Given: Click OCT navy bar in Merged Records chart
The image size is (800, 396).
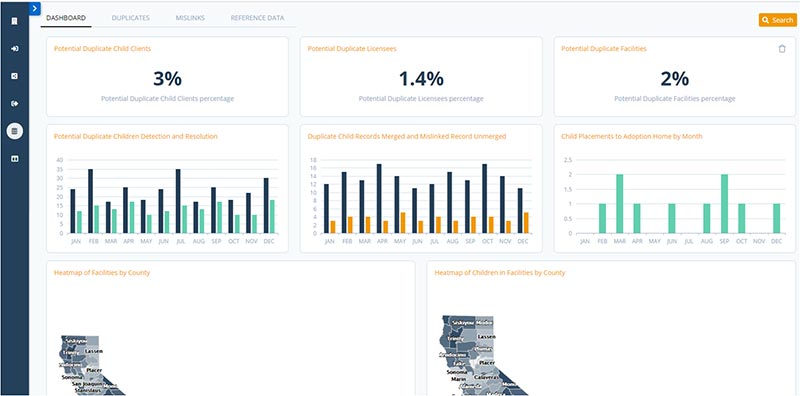Looking at the screenshot, I should [x=485, y=199].
